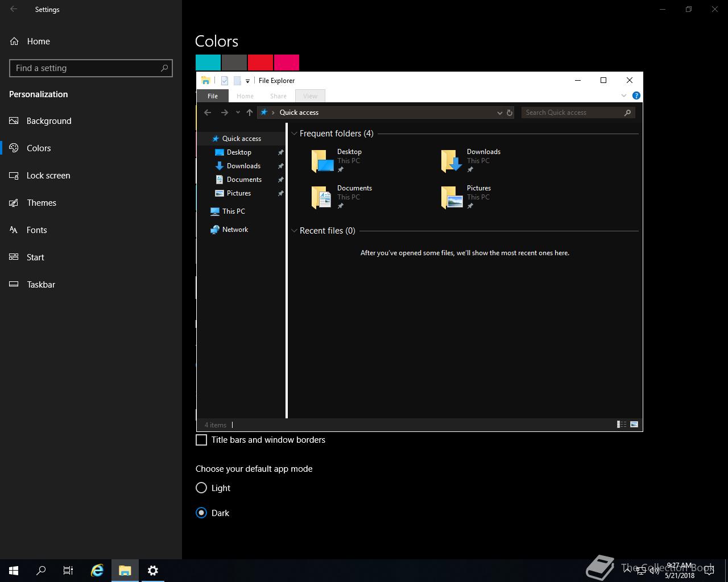This screenshot has height=582, width=728.
Task: Click the File Explorer title bar app icon
Action: [x=206, y=81]
